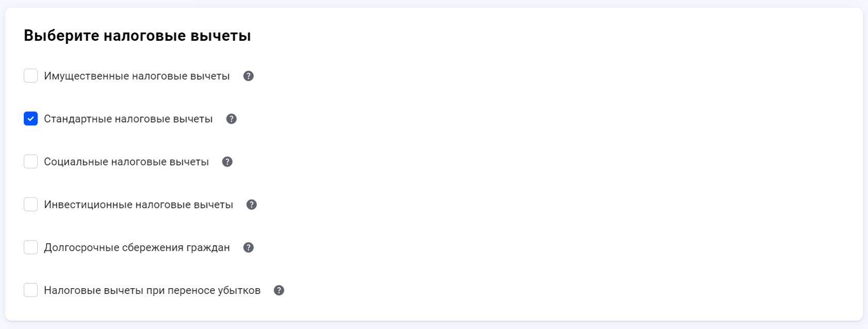Open help for Имущественные налоговые вычеты
Screen dimensions: 868x329
tap(248, 76)
